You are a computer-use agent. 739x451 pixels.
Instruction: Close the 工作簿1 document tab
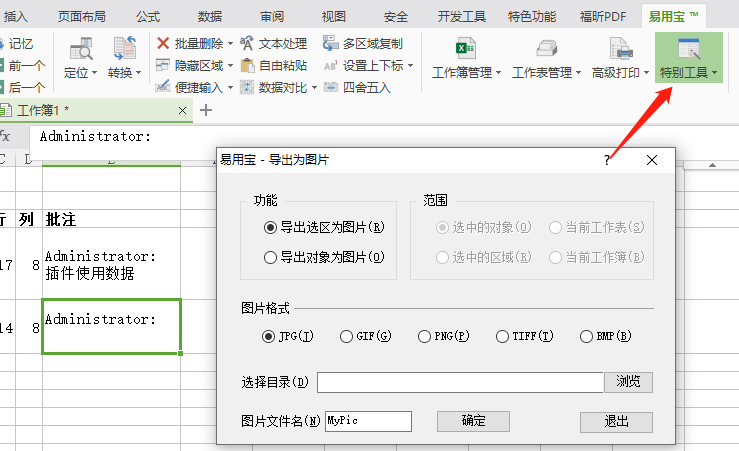tap(182, 111)
